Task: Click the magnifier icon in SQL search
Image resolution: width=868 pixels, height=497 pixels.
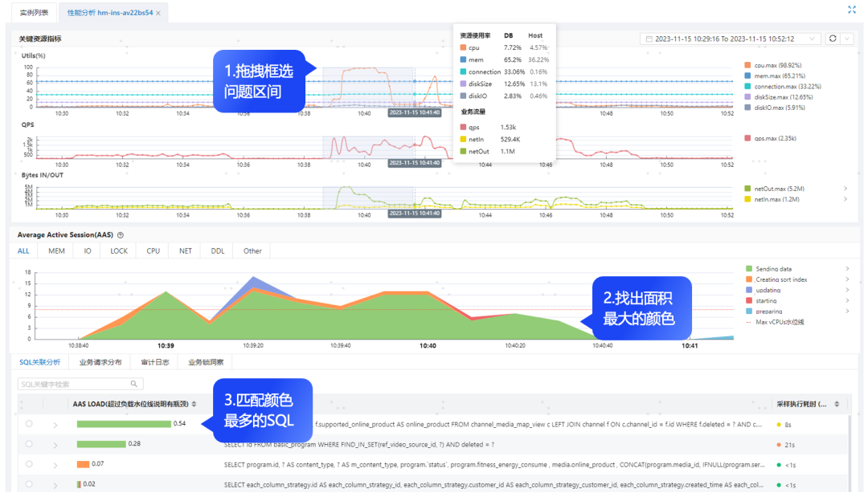Action: click(134, 384)
